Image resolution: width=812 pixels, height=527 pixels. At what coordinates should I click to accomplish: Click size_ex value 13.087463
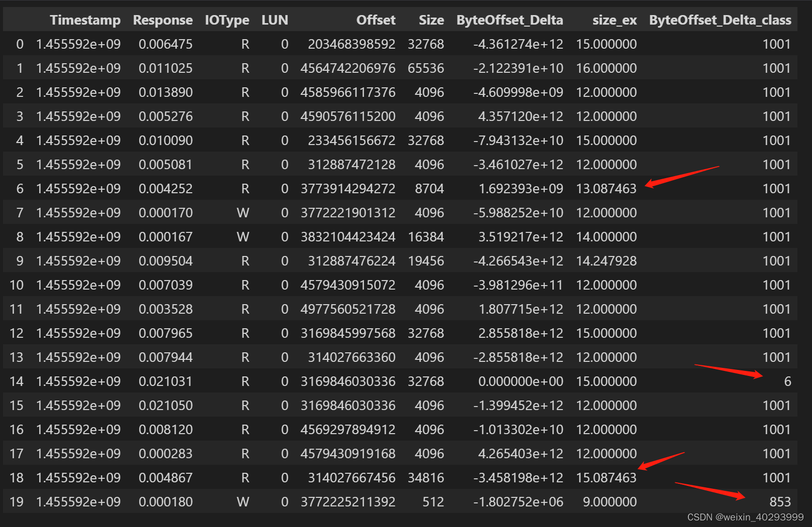[x=606, y=189]
